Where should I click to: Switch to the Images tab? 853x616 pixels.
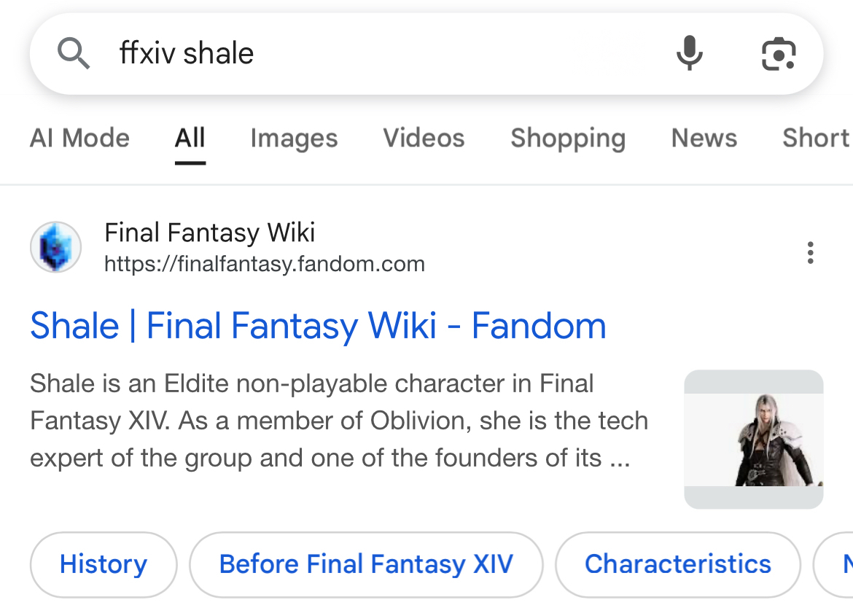pos(294,138)
